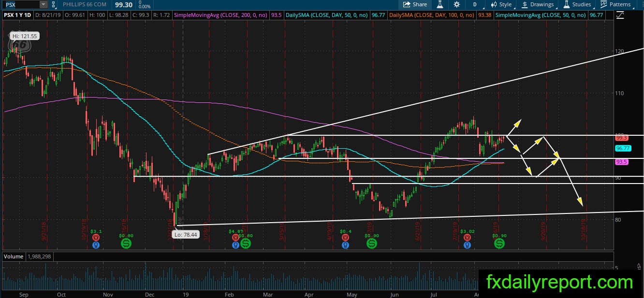Click the Volume study label
644x298 pixels.
(x=13, y=256)
